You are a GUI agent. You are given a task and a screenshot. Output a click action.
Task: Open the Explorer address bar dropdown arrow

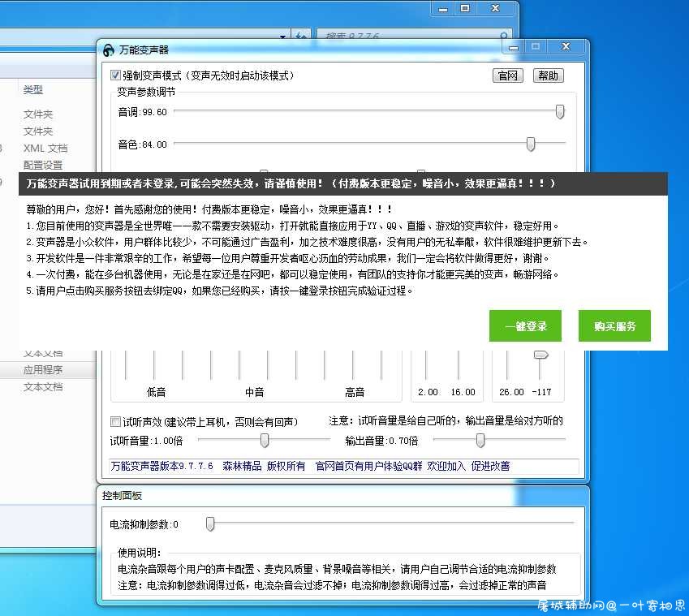(282, 36)
